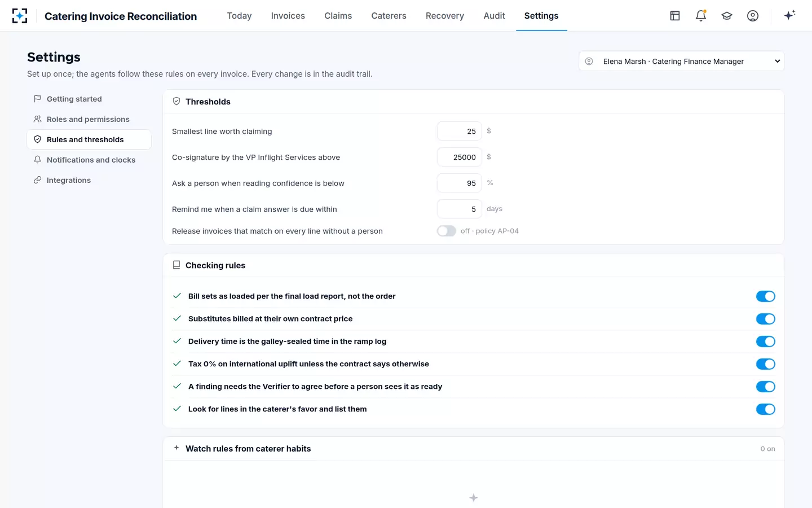Open the user account icon
Image resolution: width=812 pixels, height=508 pixels.
click(753, 16)
